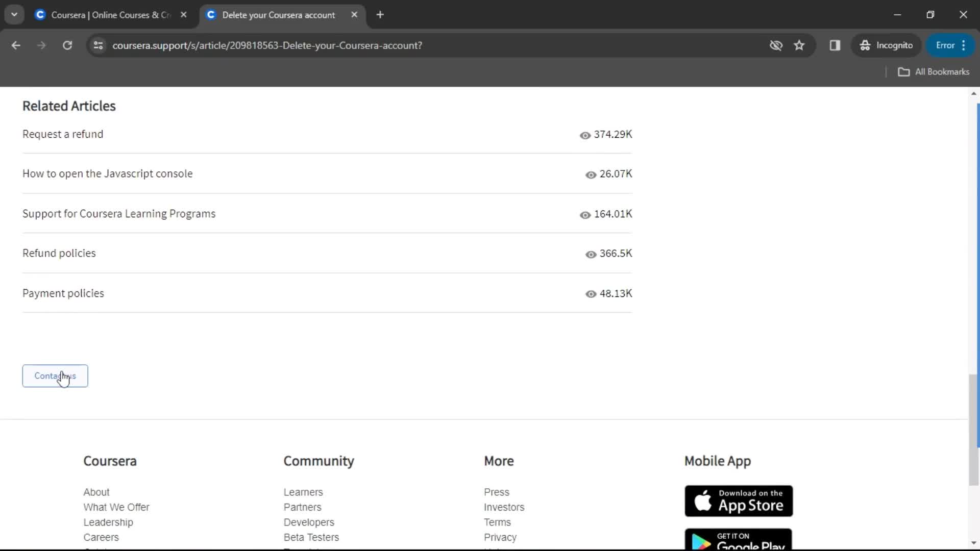
Task: Open How to open the Javascript console
Action: click(108, 174)
